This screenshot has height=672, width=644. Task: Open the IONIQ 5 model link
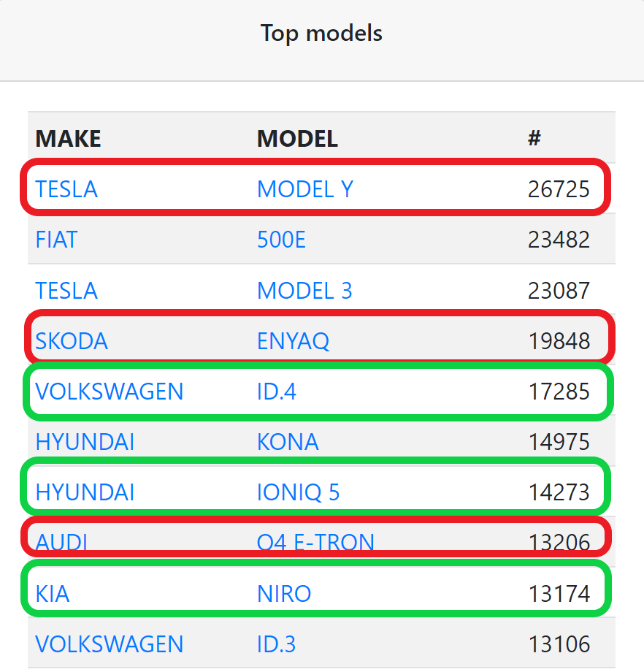click(299, 492)
